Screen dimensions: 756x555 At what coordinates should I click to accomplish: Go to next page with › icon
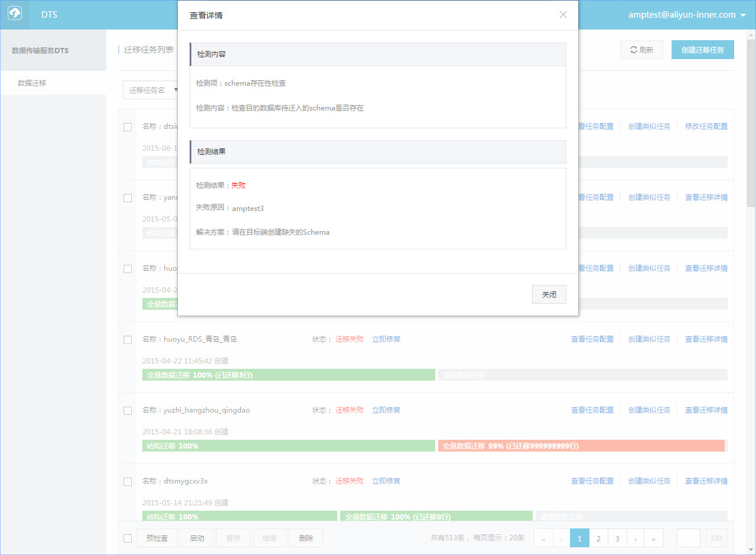tap(636, 538)
